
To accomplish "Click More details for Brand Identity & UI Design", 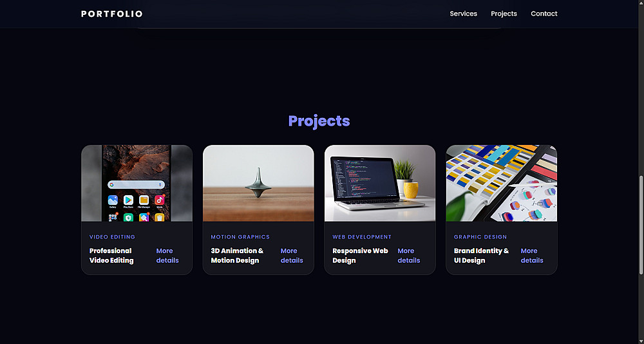I will pyautogui.click(x=532, y=256).
